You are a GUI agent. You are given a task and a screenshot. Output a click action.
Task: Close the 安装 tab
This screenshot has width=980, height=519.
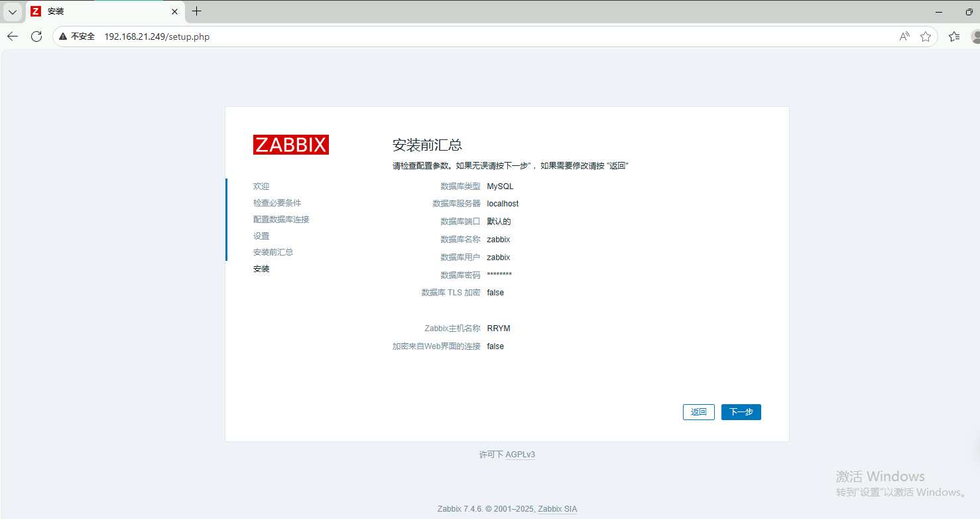(175, 11)
